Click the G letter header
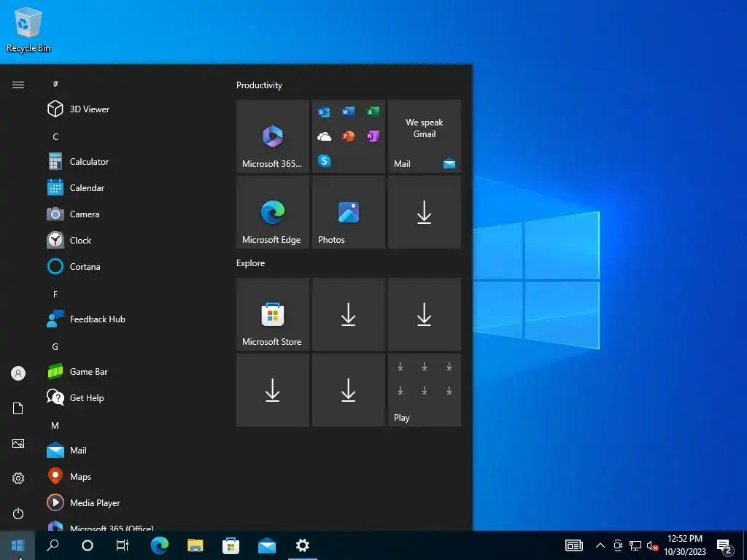 tap(55, 346)
